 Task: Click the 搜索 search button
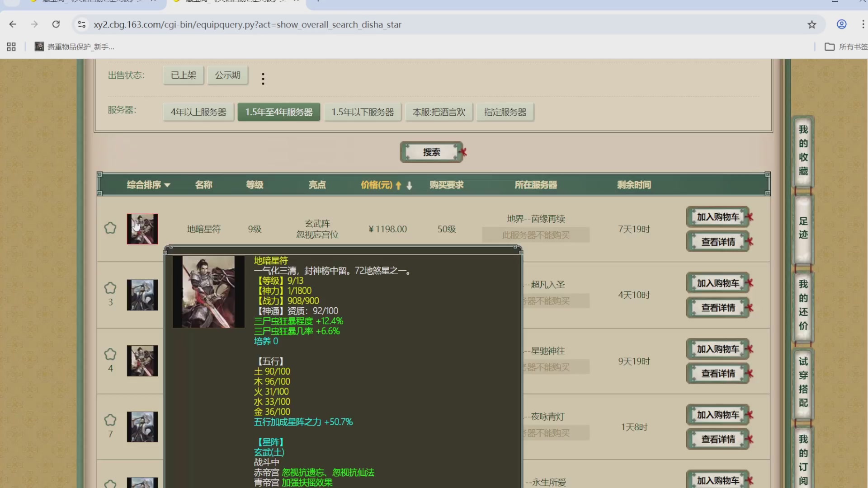coord(431,152)
